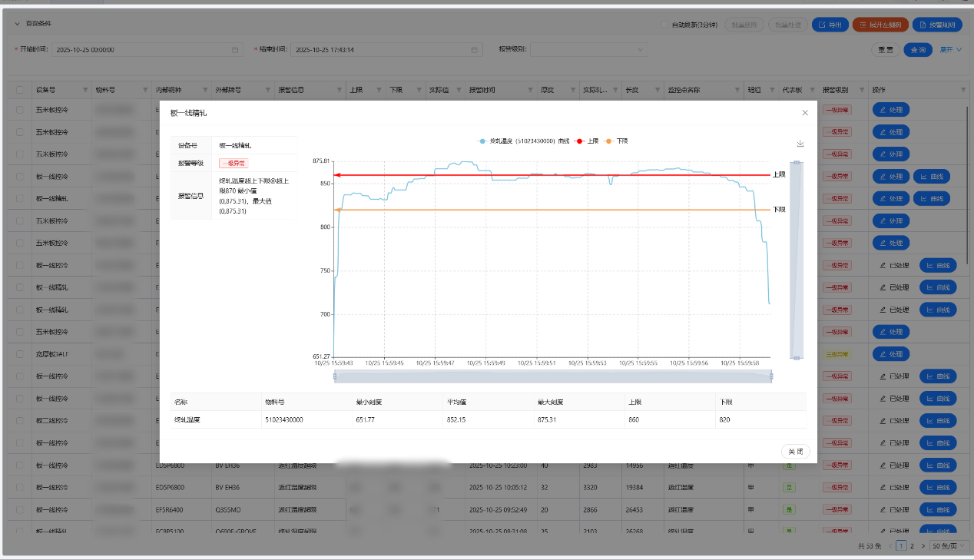The height and width of the screenshot is (560, 974).
Task: Click the 展开 link next to 查询
Action: [x=950, y=50]
